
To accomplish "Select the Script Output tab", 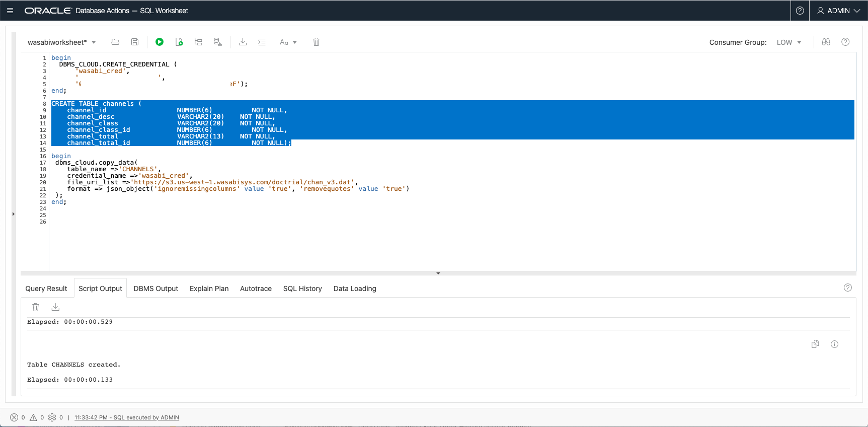I will pyautogui.click(x=100, y=289).
